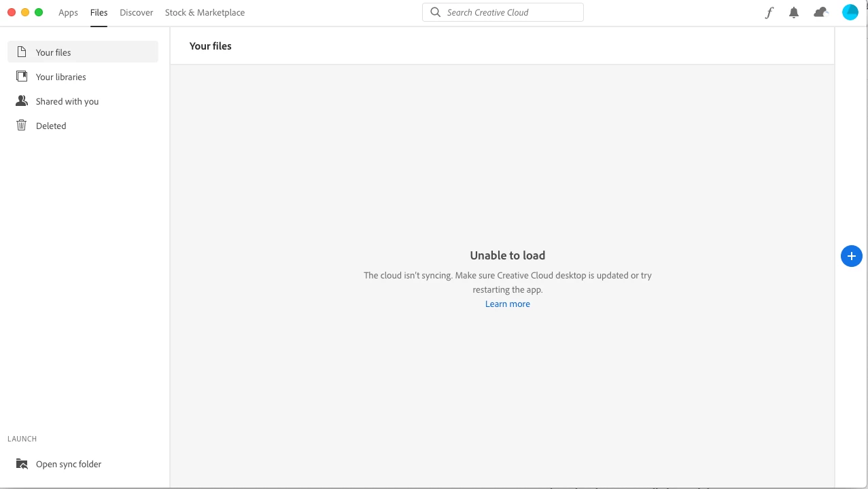The image size is (868, 489).
Task: Maximize the window with green button
Action: (x=39, y=12)
